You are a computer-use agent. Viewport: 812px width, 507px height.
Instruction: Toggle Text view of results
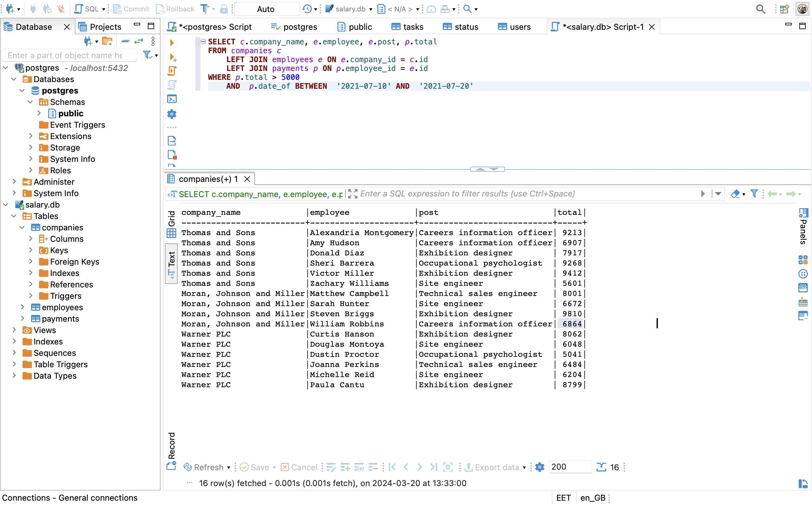click(172, 264)
